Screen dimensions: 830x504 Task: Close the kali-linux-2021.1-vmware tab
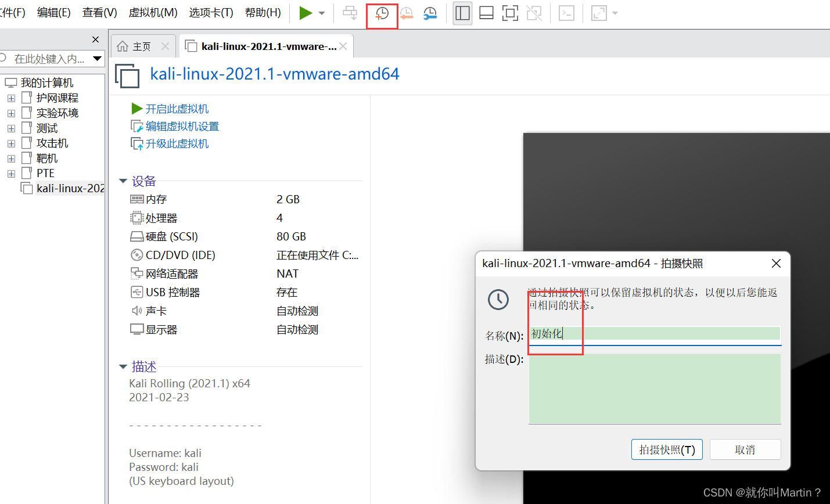pyautogui.click(x=343, y=46)
